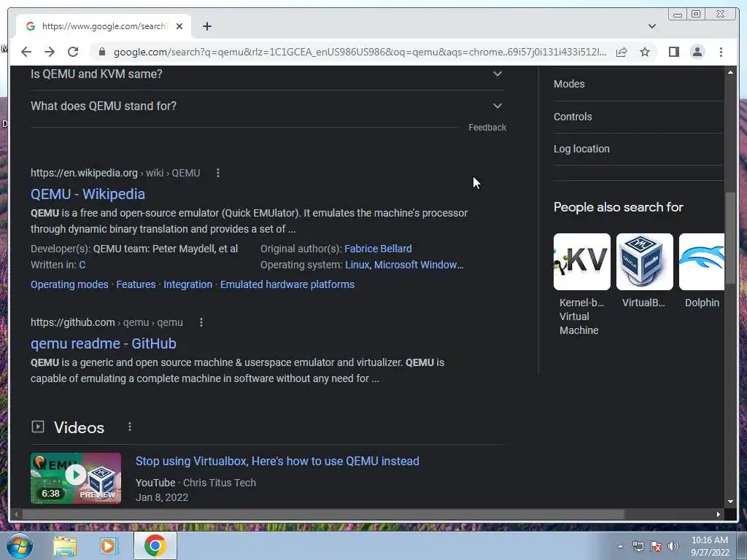The image size is (747, 560).
Task: Click the scroll right arrow
Action: pyautogui.click(x=719, y=514)
